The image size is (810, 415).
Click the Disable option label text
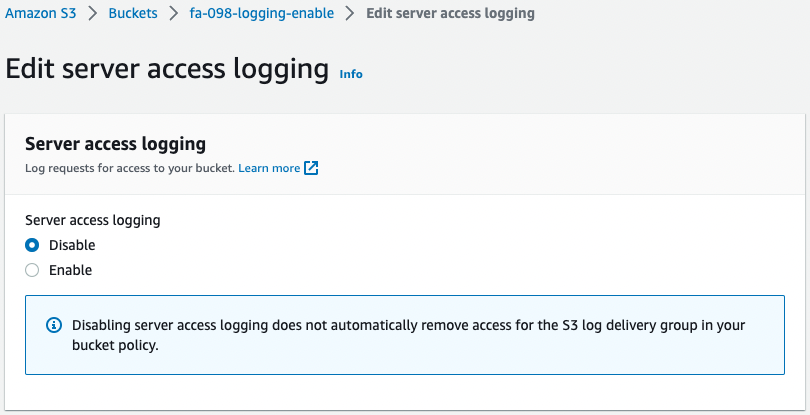pyautogui.click(x=72, y=245)
